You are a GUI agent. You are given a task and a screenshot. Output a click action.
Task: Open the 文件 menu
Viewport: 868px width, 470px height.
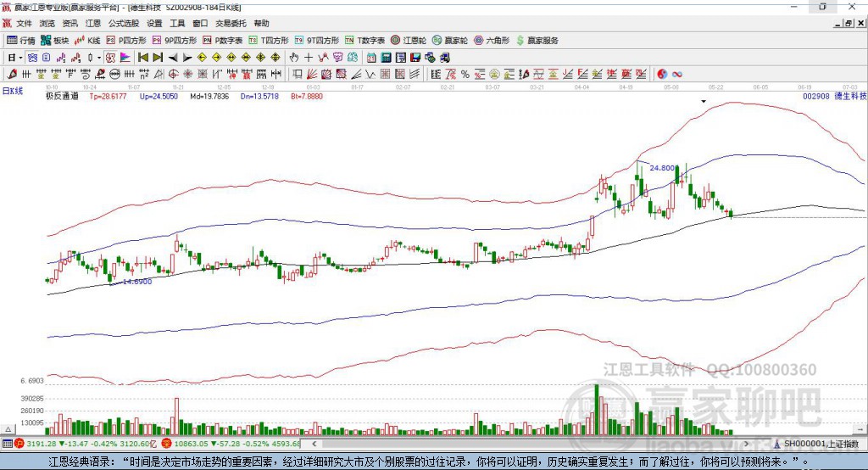pos(24,23)
